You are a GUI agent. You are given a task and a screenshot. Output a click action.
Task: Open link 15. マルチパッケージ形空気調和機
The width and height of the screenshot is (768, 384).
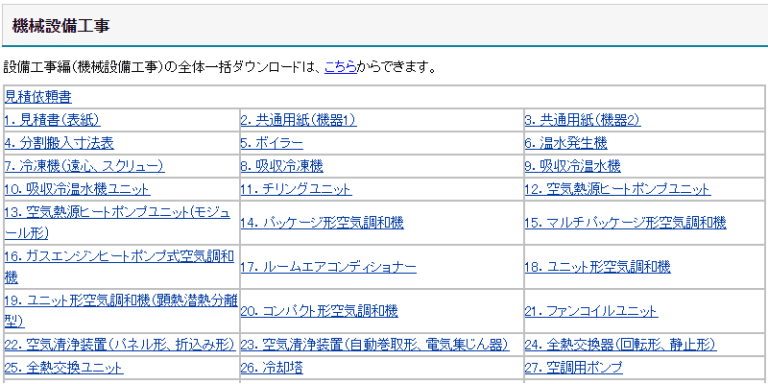625,223
